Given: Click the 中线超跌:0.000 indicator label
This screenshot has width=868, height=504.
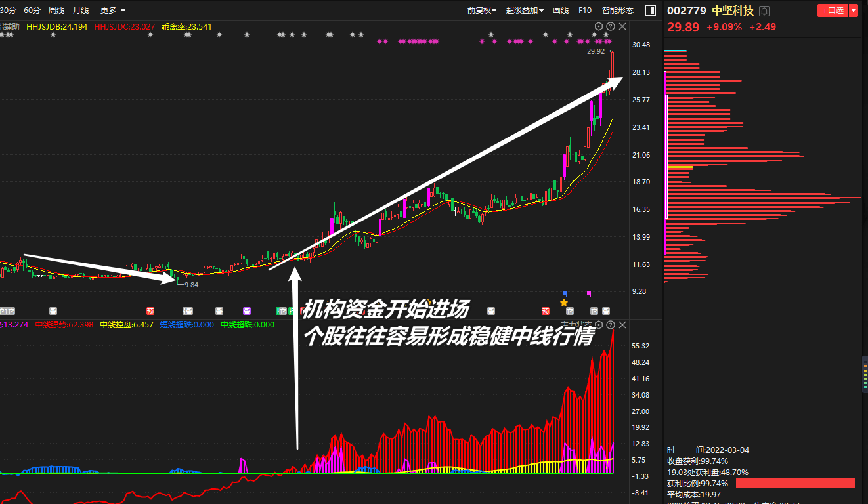Looking at the screenshot, I should [x=248, y=325].
